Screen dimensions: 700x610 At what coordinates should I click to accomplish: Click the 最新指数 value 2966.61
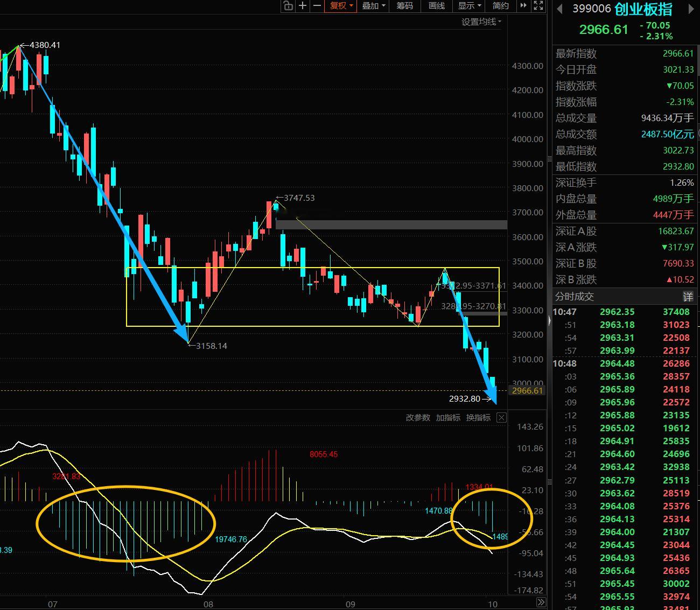pyautogui.click(x=678, y=54)
